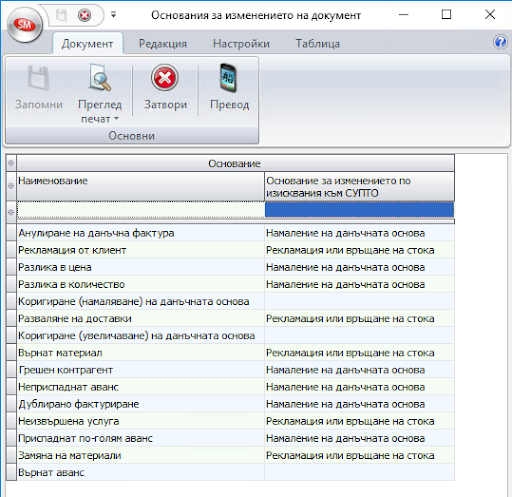The image size is (512, 497).
Task: Click the Затвори red close icon
Action: point(165,78)
